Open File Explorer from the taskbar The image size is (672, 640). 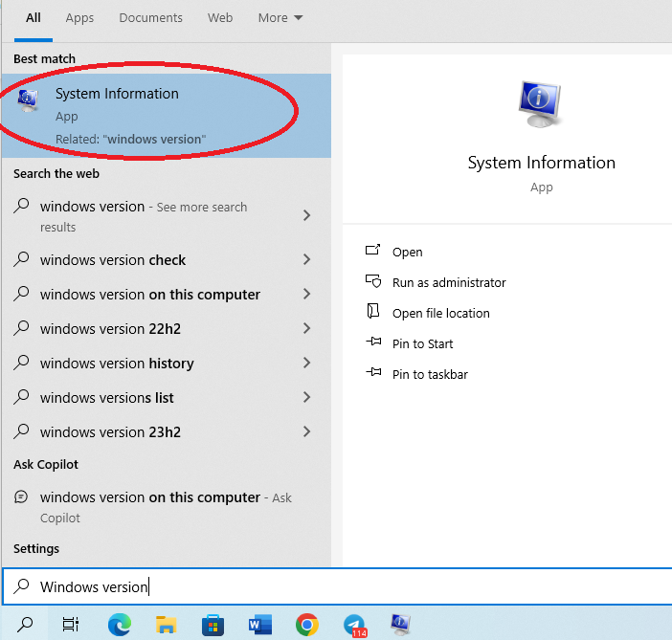[166, 625]
